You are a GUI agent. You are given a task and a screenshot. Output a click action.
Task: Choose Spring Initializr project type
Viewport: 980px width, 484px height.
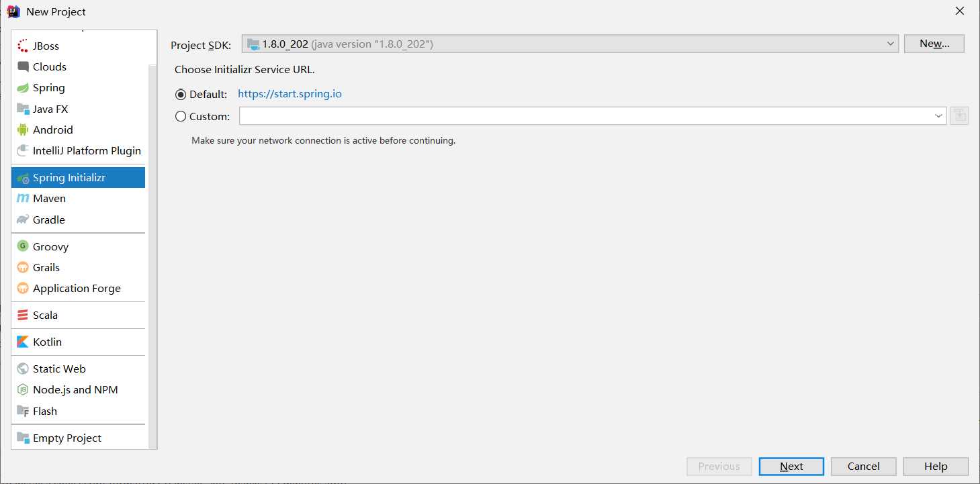coord(78,178)
